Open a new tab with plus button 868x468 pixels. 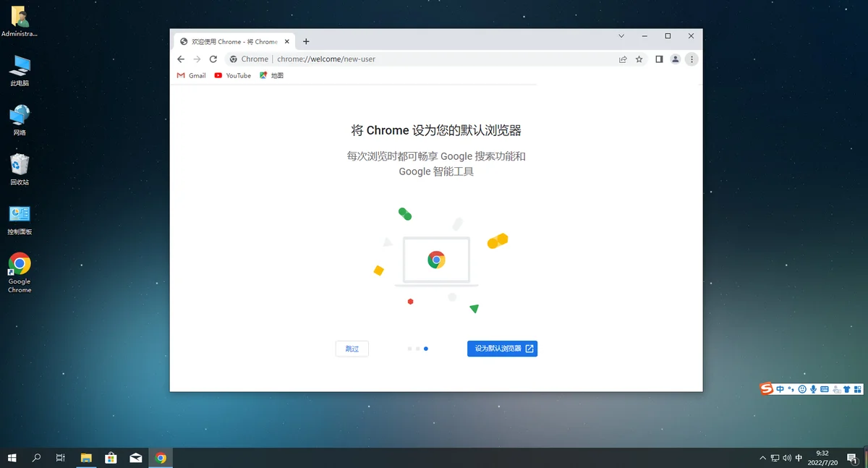click(306, 41)
